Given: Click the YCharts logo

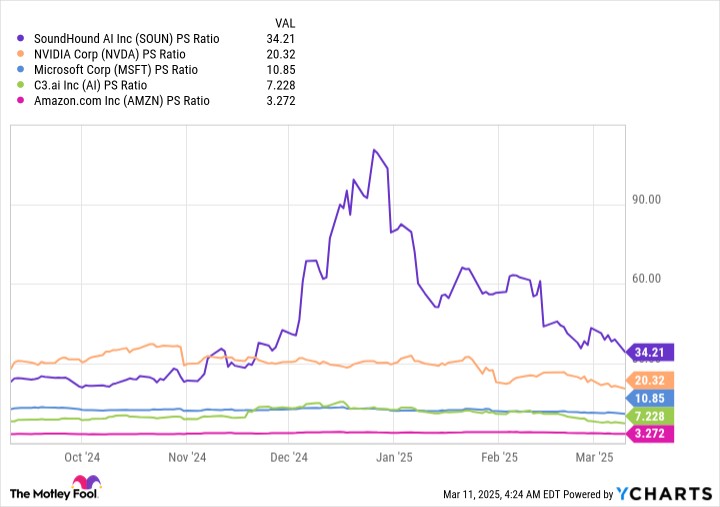Looking at the screenshot, I should (664, 494).
